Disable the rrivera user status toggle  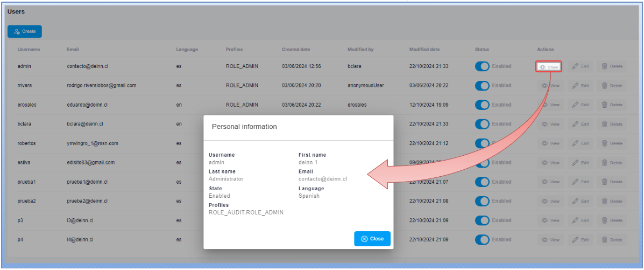pyautogui.click(x=482, y=86)
